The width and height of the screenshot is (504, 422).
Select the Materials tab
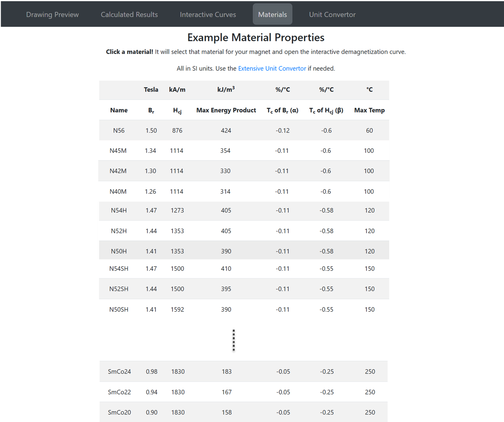[x=272, y=14]
